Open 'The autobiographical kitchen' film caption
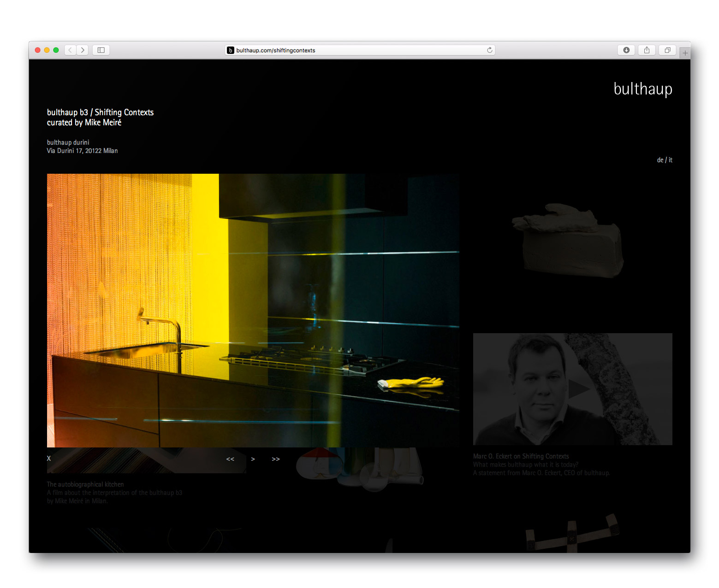719x588 pixels. coord(85,484)
